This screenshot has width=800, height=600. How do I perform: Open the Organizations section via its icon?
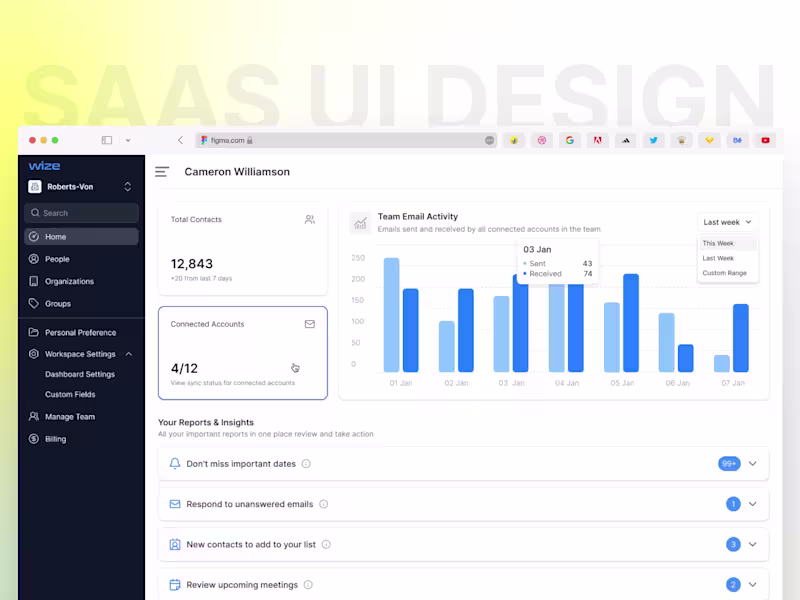(x=34, y=281)
